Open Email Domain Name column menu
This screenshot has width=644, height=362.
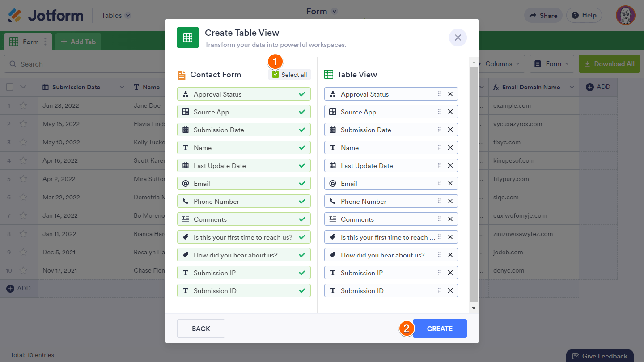click(572, 87)
